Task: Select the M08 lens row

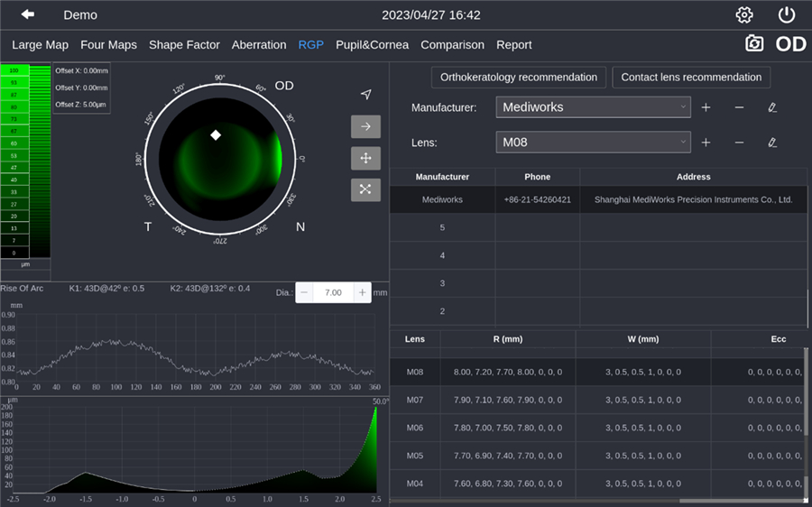Action: [x=596, y=372]
